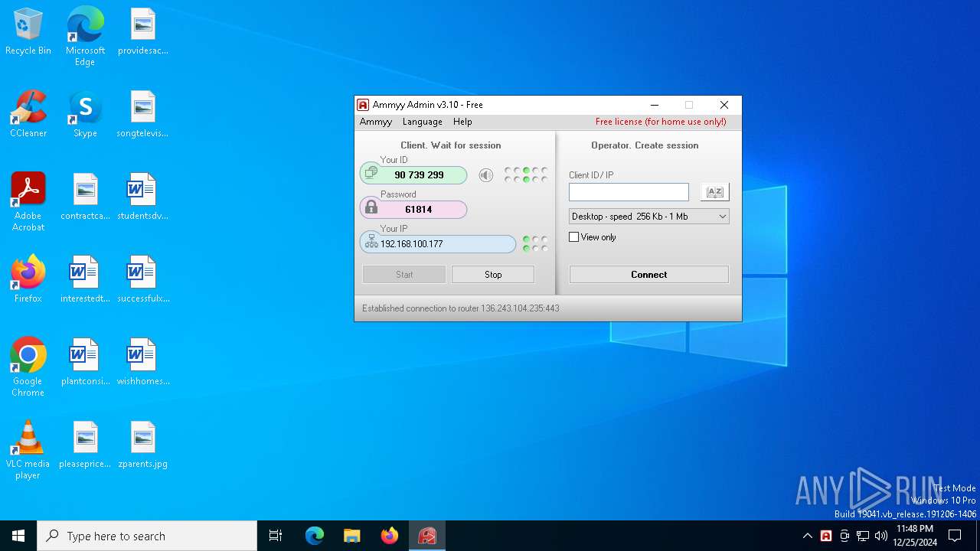Select the studentsdv Word document icon
The image size is (980, 551).
point(142,197)
